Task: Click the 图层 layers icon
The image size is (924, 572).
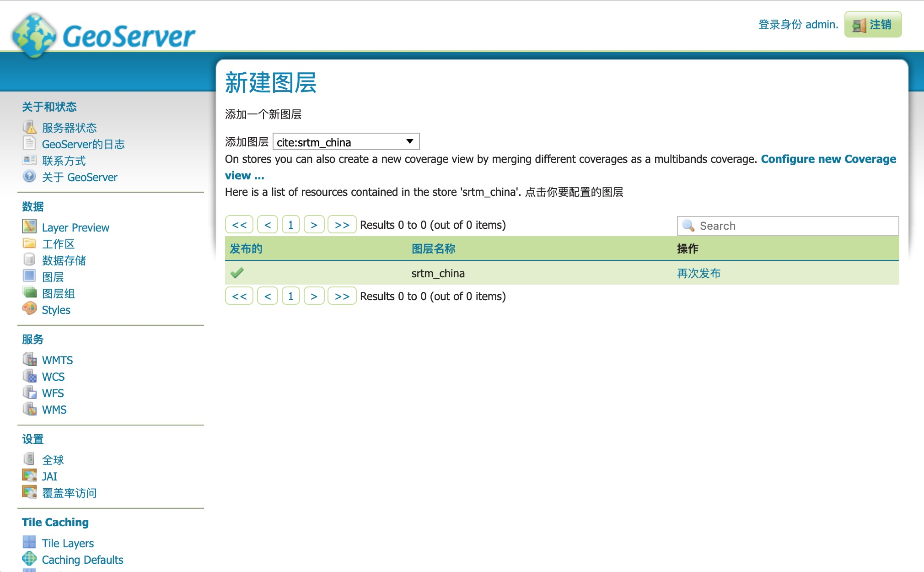Action: pyautogui.click(x=30, y=277)
